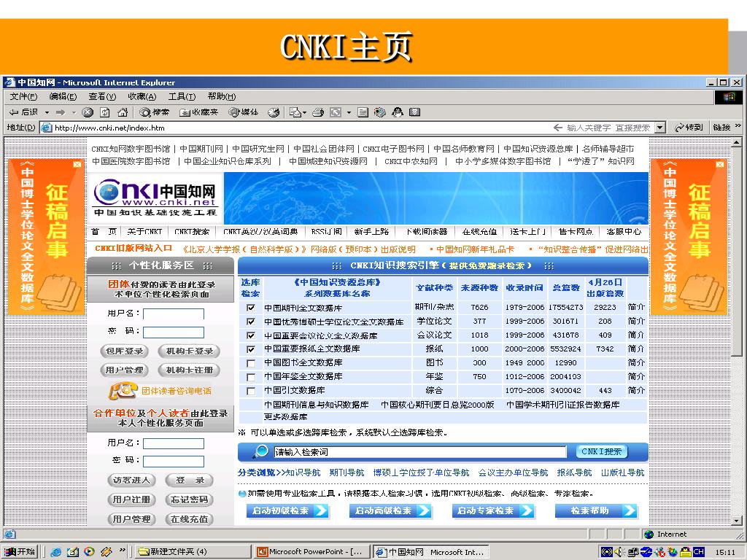Open the address bar dropdown arrow
Image resolution: width=747 pixels, height=560 pixels.
(659, 128)
